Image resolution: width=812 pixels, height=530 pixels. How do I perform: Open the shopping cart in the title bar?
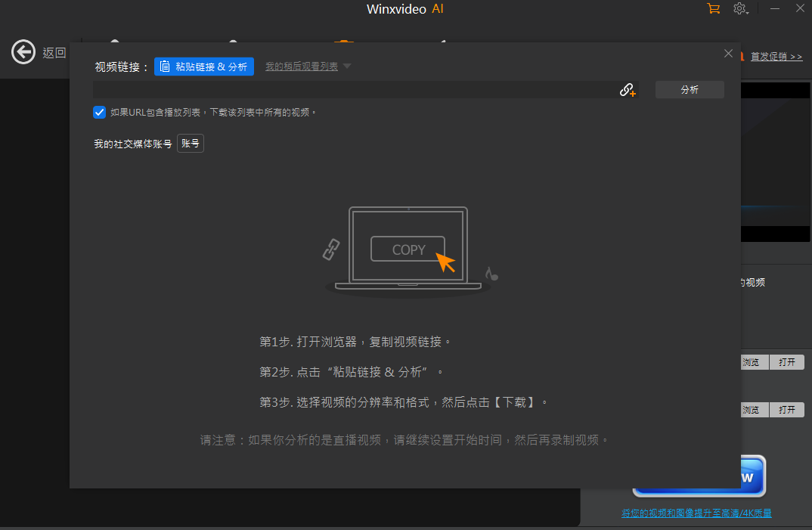(712, 8)
